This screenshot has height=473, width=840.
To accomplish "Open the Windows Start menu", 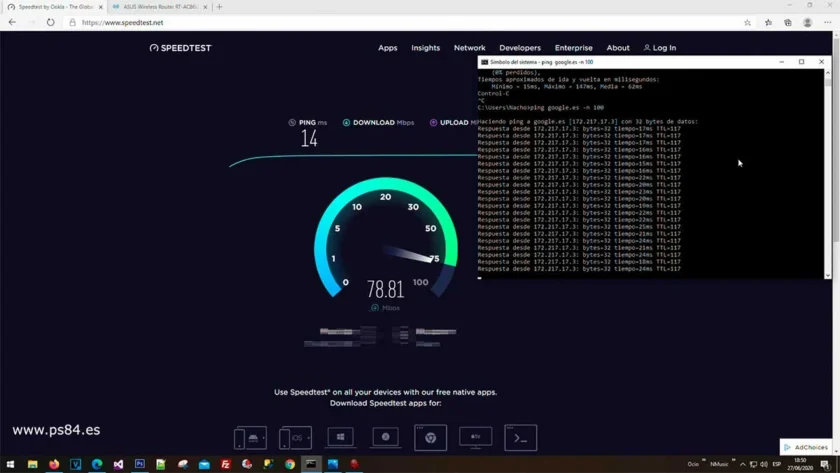I will tap(10, 464).
